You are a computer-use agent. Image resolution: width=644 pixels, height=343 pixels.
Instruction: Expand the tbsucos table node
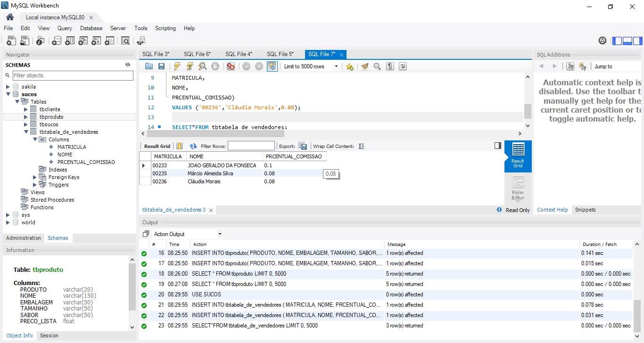tap(26, 124)
